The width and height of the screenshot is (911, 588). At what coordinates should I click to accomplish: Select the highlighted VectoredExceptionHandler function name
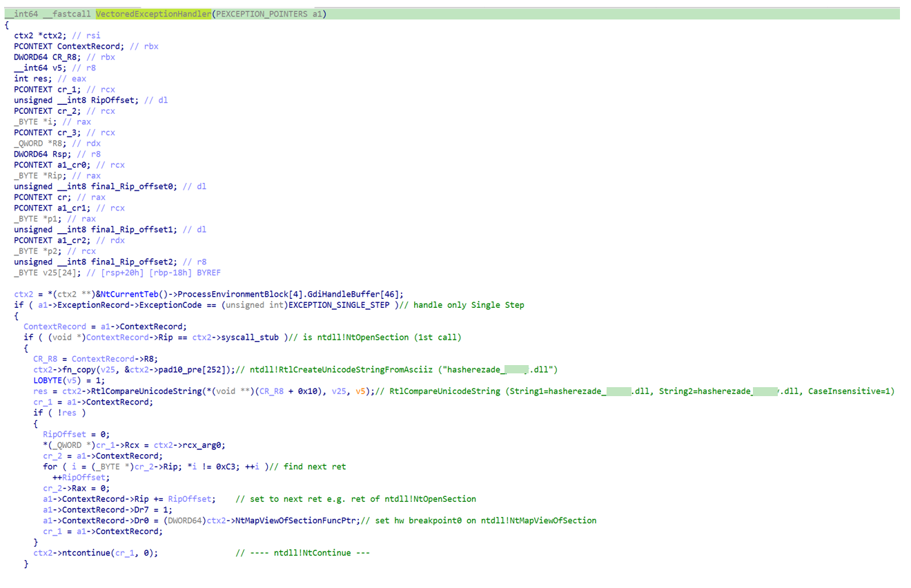click(153, 14)
